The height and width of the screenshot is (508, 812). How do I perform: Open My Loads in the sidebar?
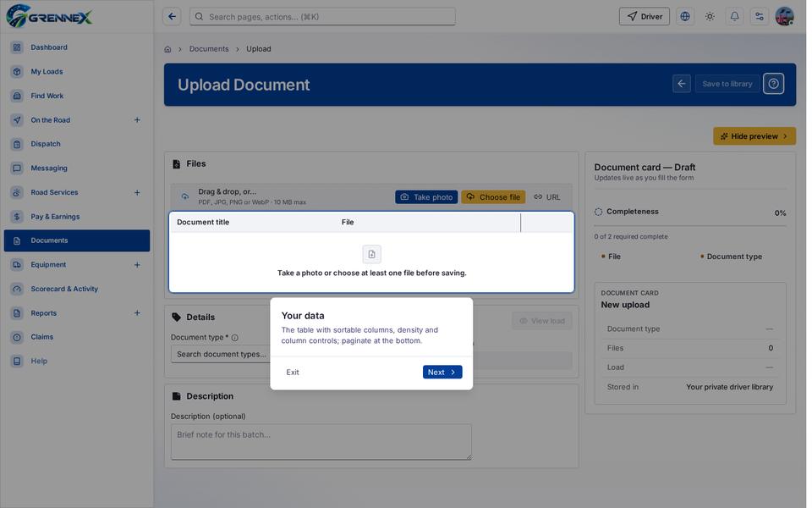(77, 71)
